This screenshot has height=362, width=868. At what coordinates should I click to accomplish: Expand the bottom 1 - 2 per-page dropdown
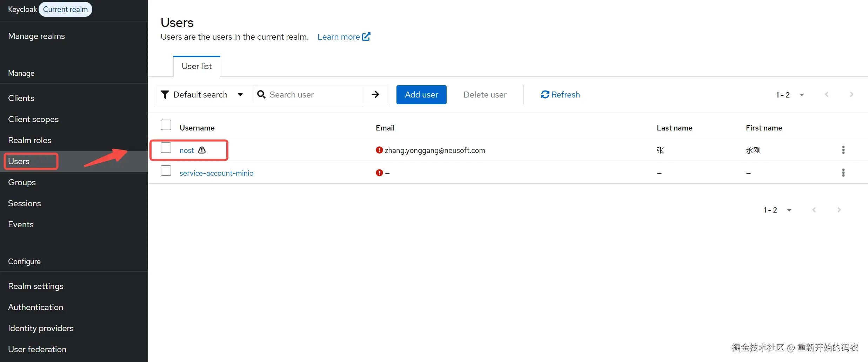point(777,210)
